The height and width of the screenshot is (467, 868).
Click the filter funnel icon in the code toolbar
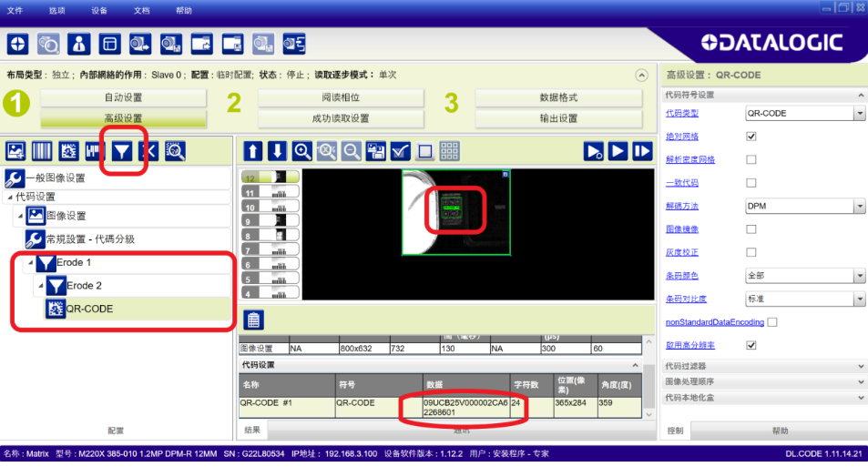pyautogui.click(x=121, y=152)
